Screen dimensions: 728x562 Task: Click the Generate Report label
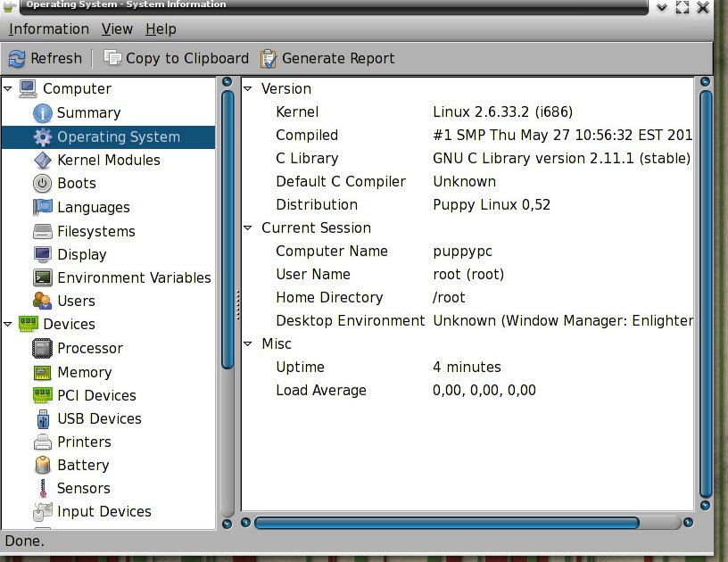click(338, 58)
